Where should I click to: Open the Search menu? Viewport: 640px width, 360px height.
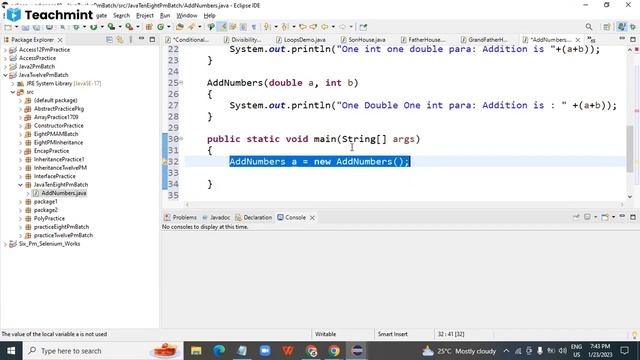(121, 16)
